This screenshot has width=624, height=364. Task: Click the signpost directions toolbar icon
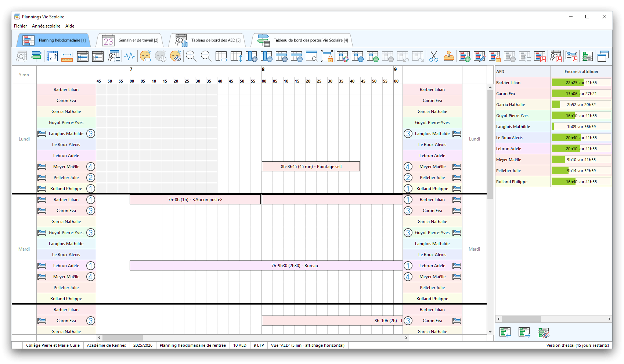point(36,56)
